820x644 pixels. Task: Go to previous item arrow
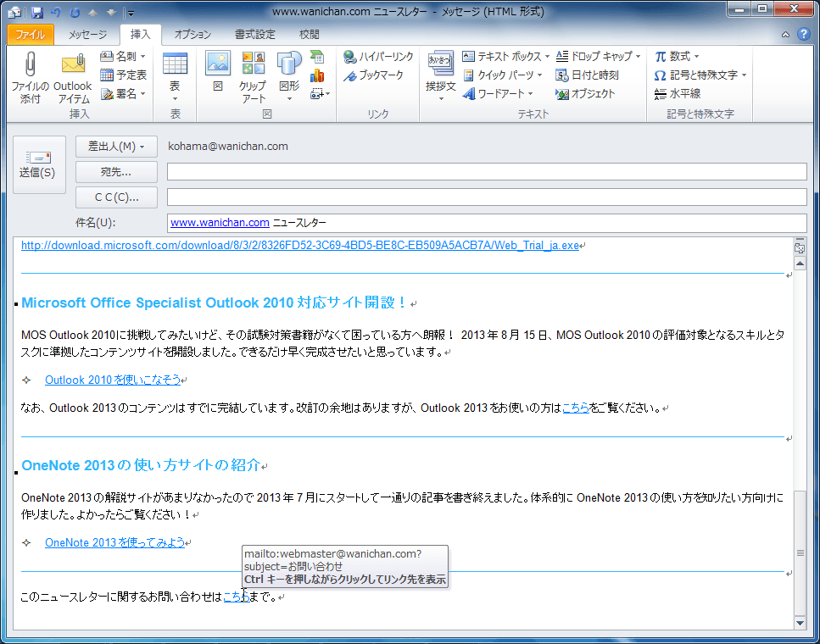click(93, 12)
